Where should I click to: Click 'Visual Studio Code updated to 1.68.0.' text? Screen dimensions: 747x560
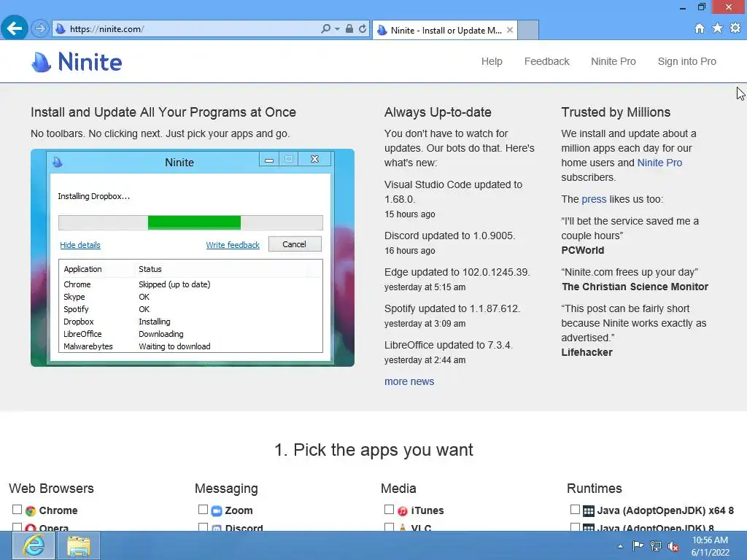coord(453,192)
